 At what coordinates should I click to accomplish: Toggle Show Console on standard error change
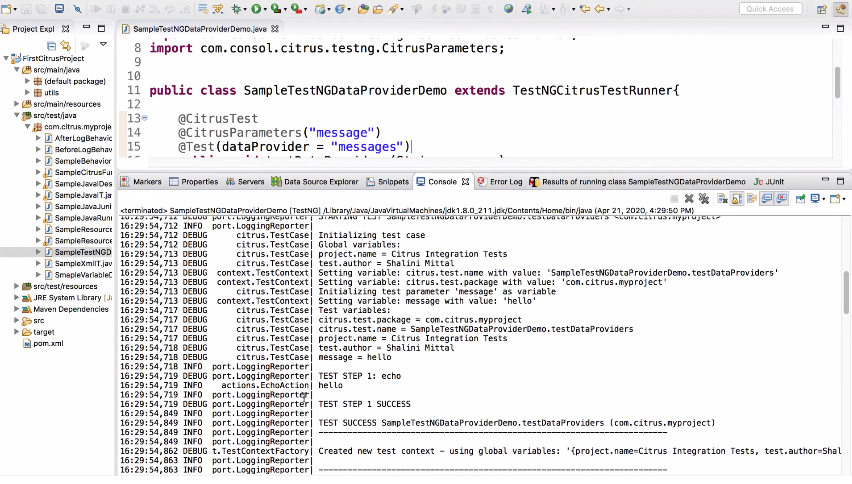click(x=781, y=199)
